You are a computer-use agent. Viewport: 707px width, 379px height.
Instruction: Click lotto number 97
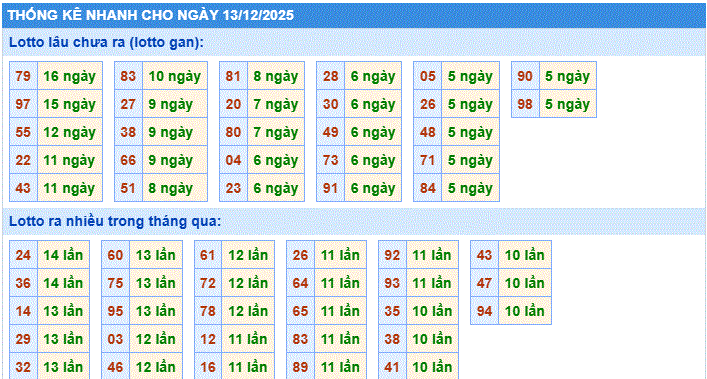[x=23, y=104]
